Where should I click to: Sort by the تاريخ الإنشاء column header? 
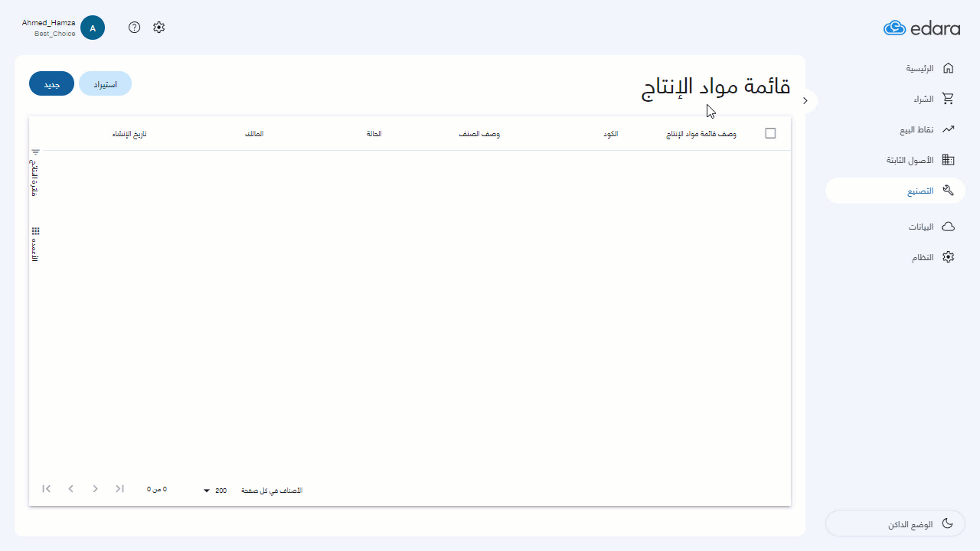(x=129, y=134)
